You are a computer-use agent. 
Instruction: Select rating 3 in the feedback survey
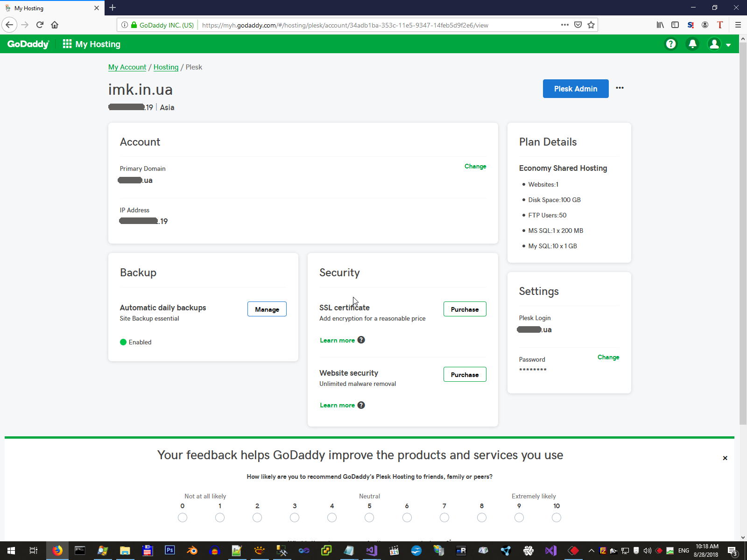point(295,518)
